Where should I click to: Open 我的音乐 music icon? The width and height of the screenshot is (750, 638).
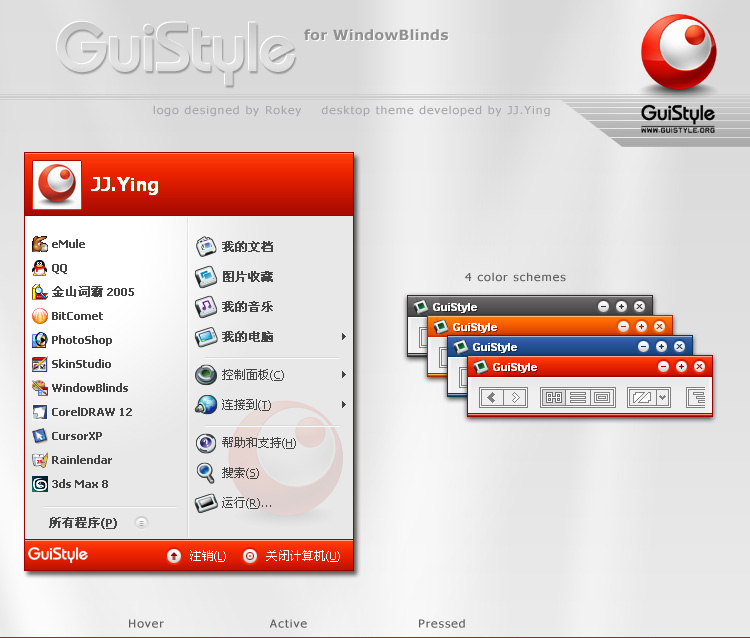[206, 307]
